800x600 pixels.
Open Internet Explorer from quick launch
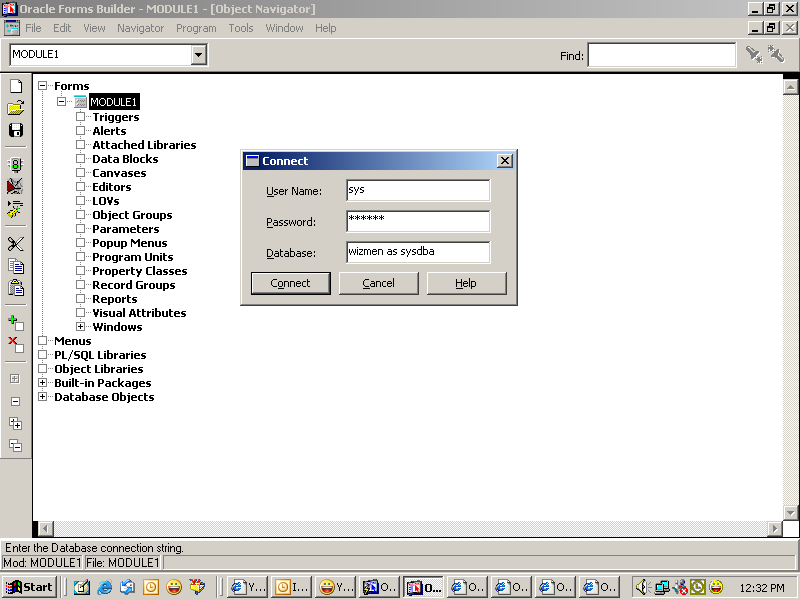105,587
